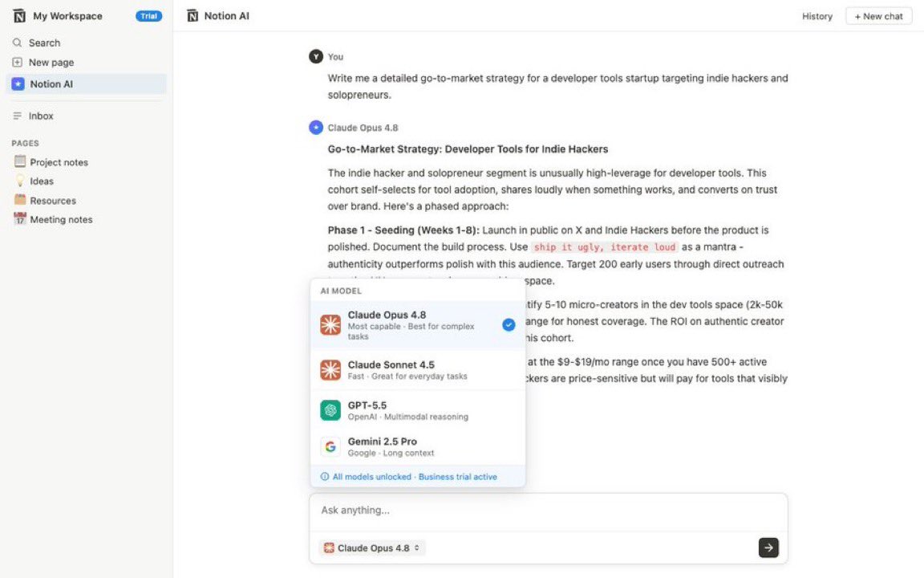
Task: Click the Ideas lightbulb icon
Action: pyautogui.click(x=20, y=181)
